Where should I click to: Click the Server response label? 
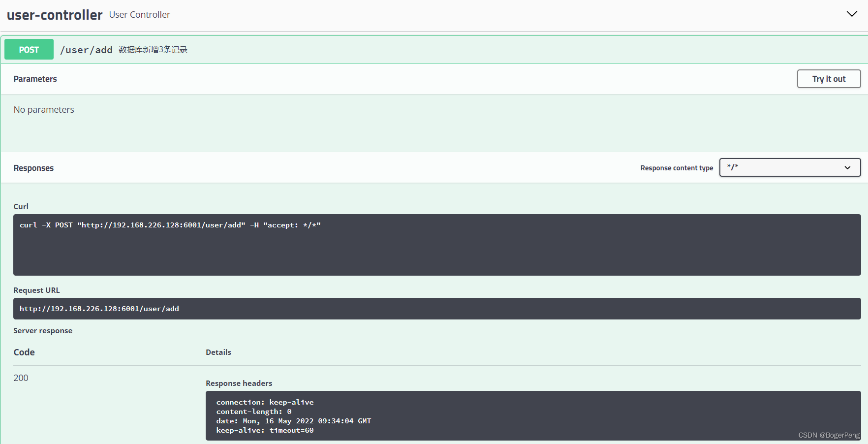point(43,330)
